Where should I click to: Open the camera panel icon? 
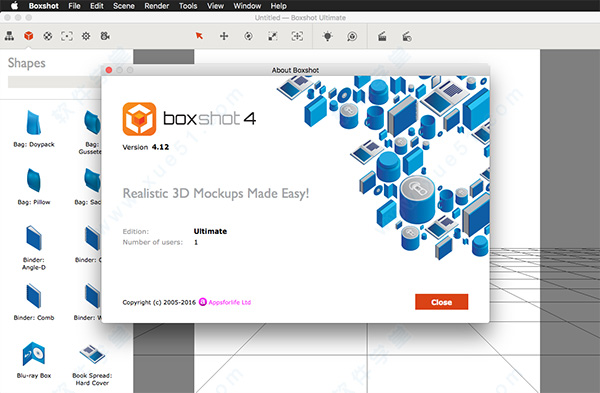[105, 36]
